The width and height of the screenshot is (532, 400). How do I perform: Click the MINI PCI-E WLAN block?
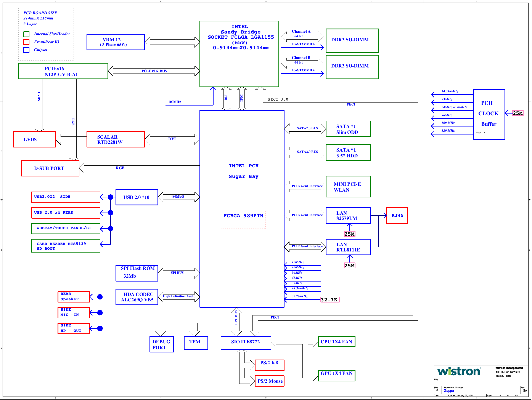pyautogui.click(x=349, y=187)
